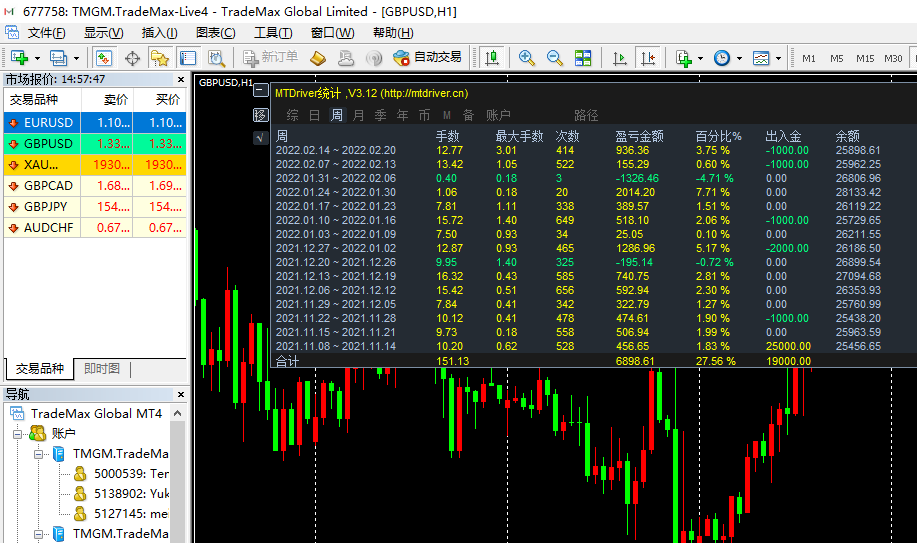The width and height of the screenshot is (917, 543).
Task: Toggle the 自动交易 auto trading button
Action: (428, 57)
